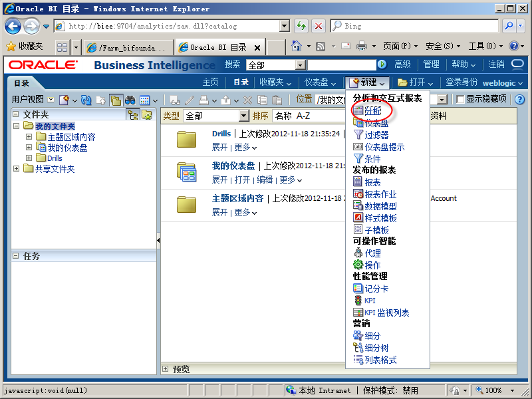Screen dimensions: 532x399
Task: Select 仪表盘提示 from the new menu
Action: tap(384, 147)
